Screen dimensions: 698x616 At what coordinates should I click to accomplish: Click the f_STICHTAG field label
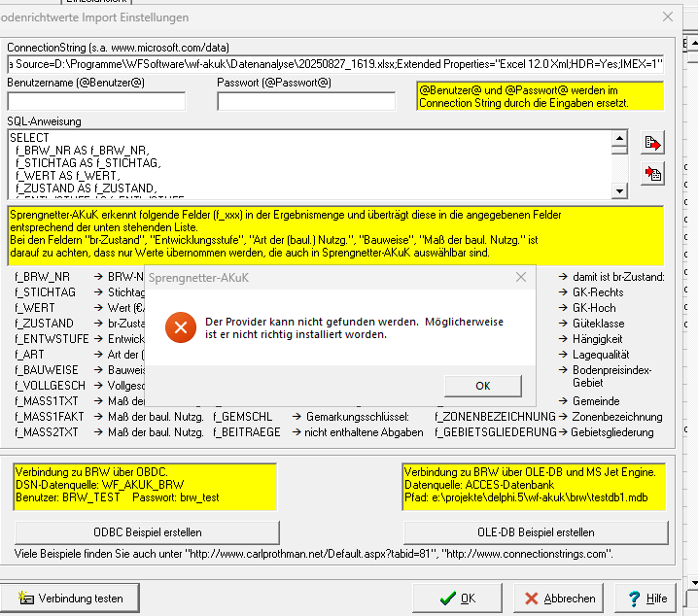(x=45, y=292)
